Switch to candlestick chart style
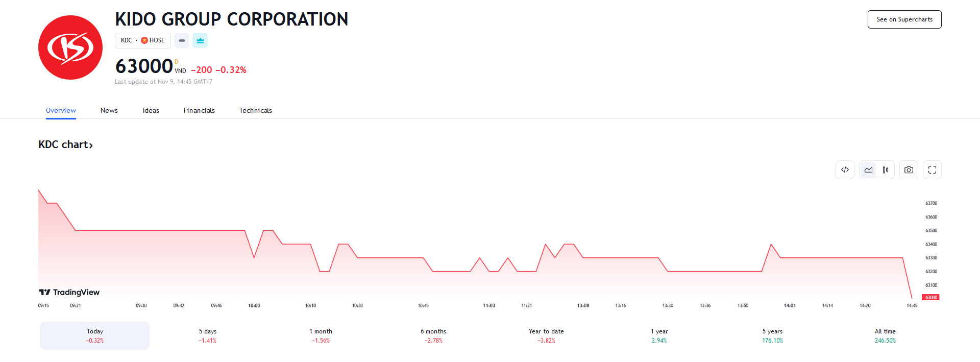Screen dimensions: 980x362 (x=886, y=170)
